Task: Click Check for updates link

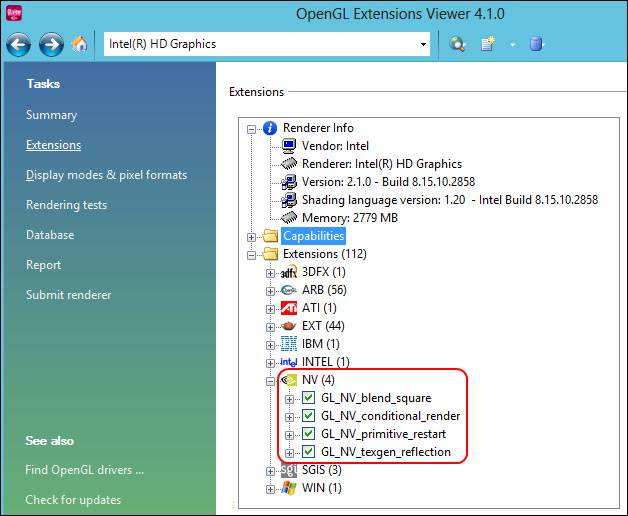Action: tap(73, 500)
